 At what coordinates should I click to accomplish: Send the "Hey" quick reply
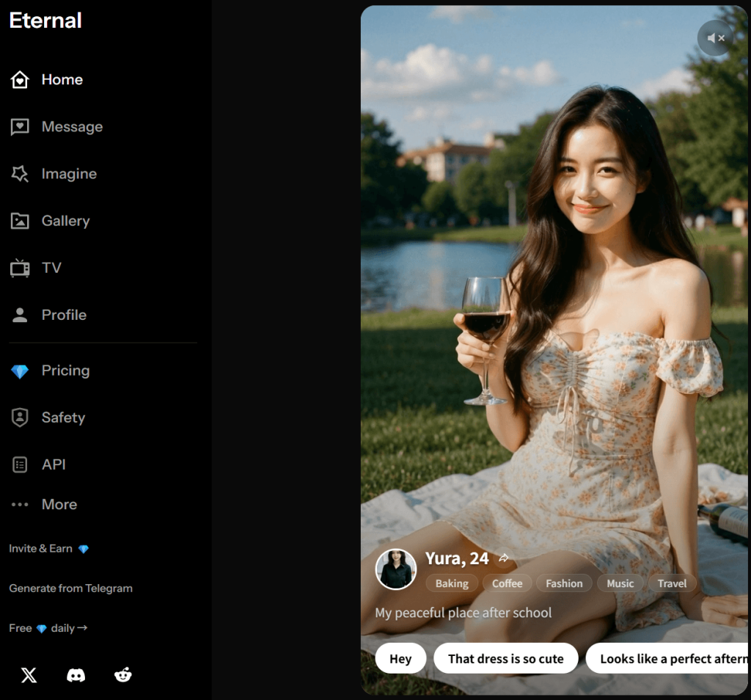tap(400, 658)
